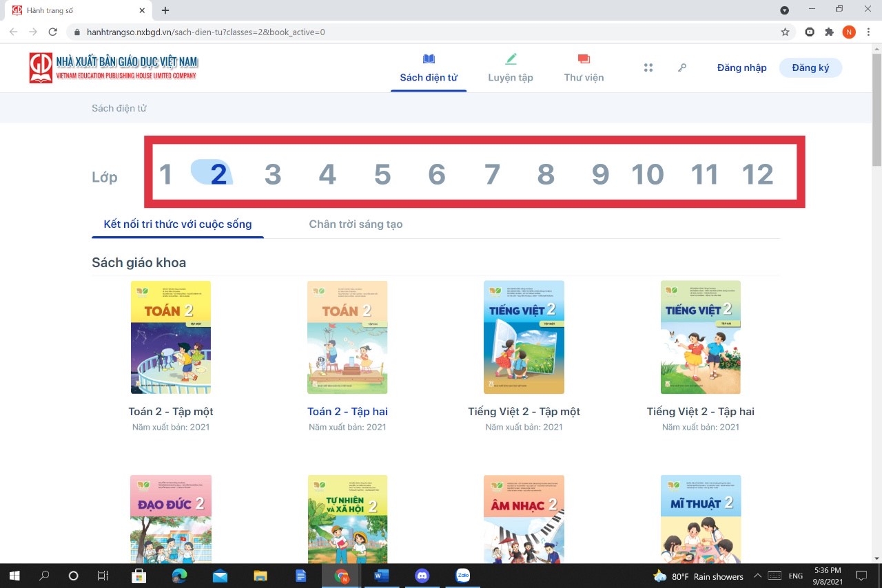The image size is (882, 588).
Task: Open Âm nhạc 2 book cover
Action: pos(524,519)
